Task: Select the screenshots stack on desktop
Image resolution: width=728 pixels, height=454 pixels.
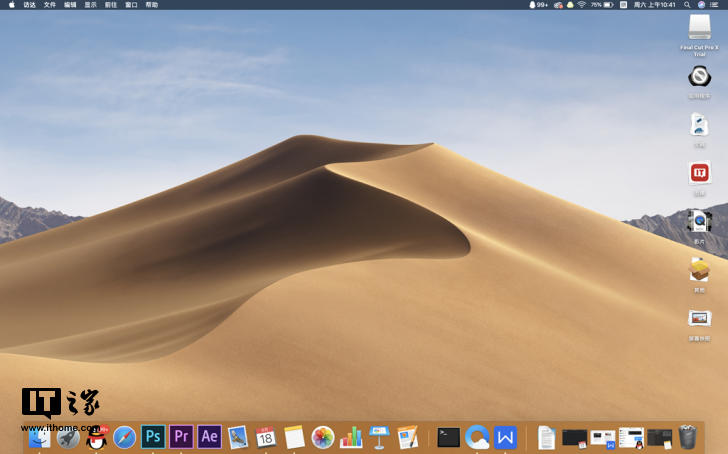Action: [x=699, y=318]
